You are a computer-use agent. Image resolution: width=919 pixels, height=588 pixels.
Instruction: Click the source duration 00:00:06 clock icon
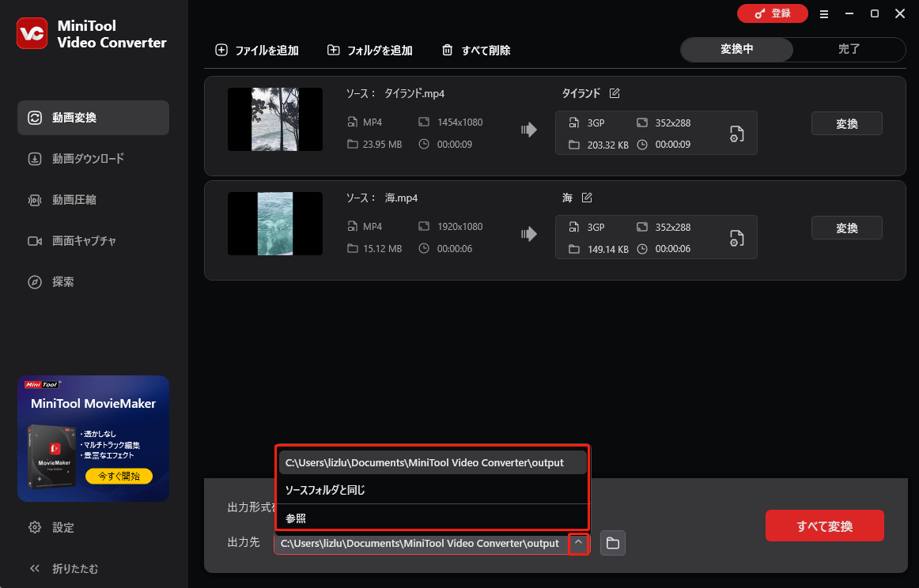click(x=424, y=248)
